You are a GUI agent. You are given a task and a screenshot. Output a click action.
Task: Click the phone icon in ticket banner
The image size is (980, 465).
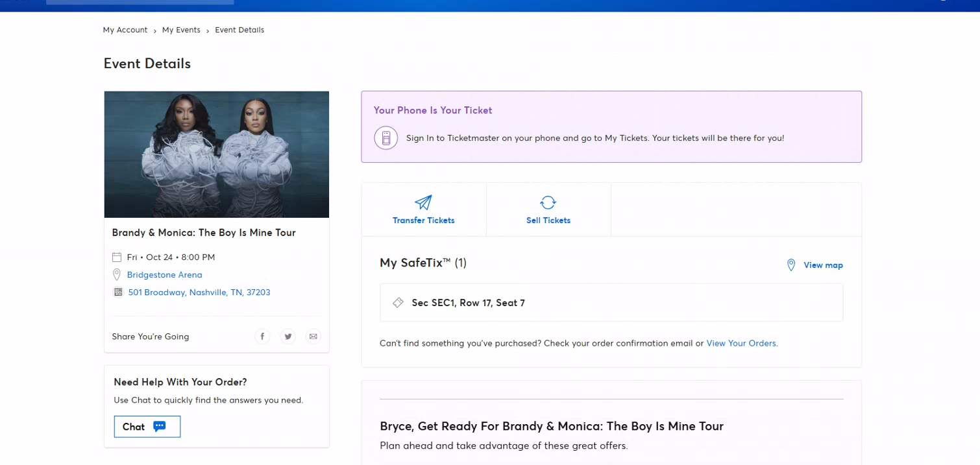point(386,137)
